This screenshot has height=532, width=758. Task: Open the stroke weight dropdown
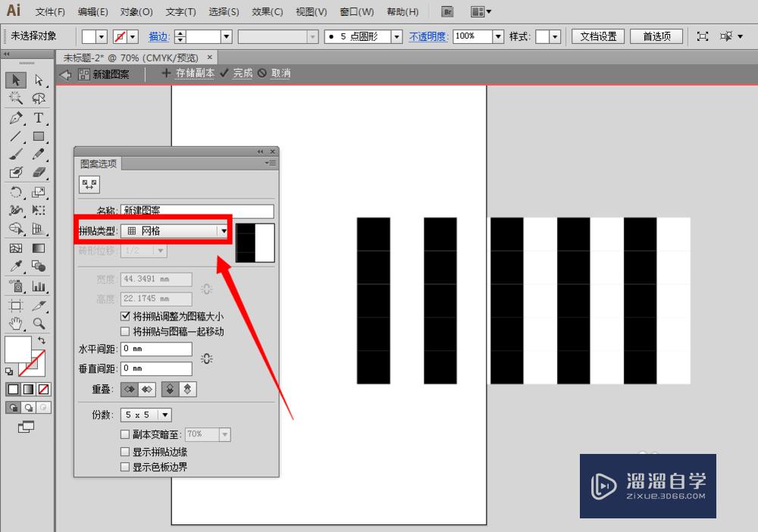(226, 36)
